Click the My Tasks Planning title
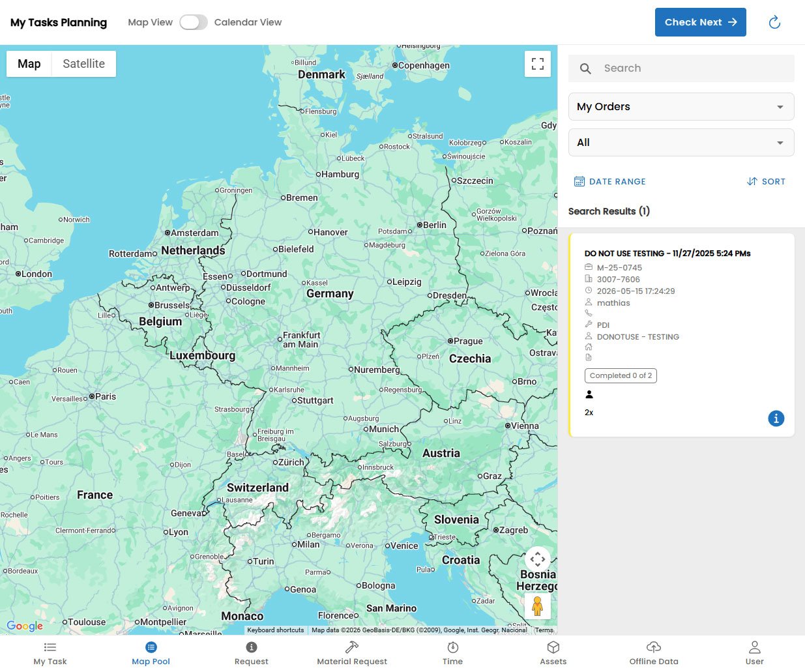 59,22
